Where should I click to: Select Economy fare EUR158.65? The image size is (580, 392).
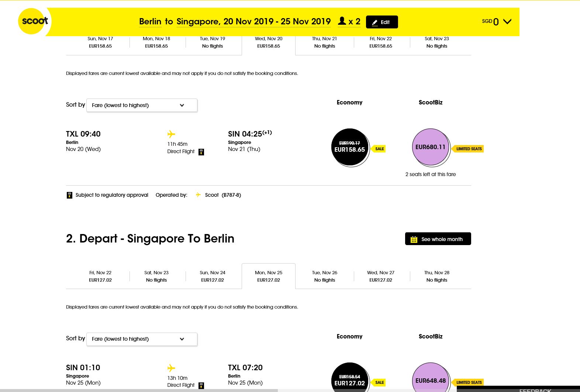coord(350,147)
